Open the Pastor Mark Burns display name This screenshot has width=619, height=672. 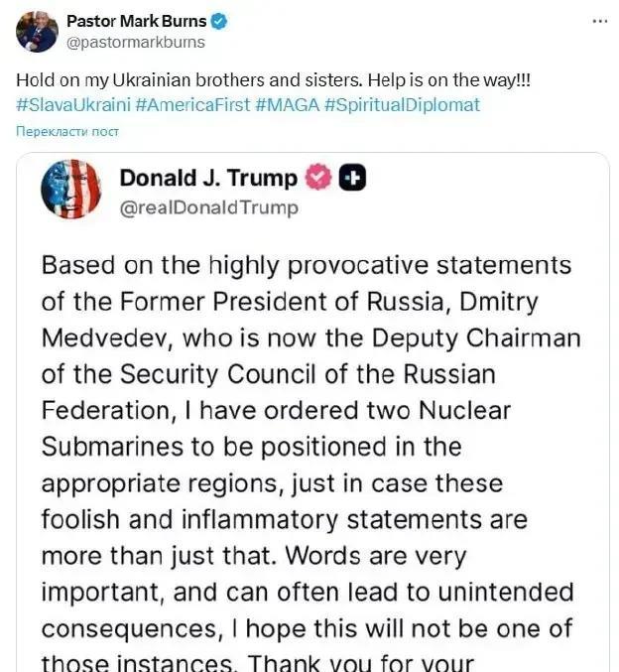click(x=136, y=22)
